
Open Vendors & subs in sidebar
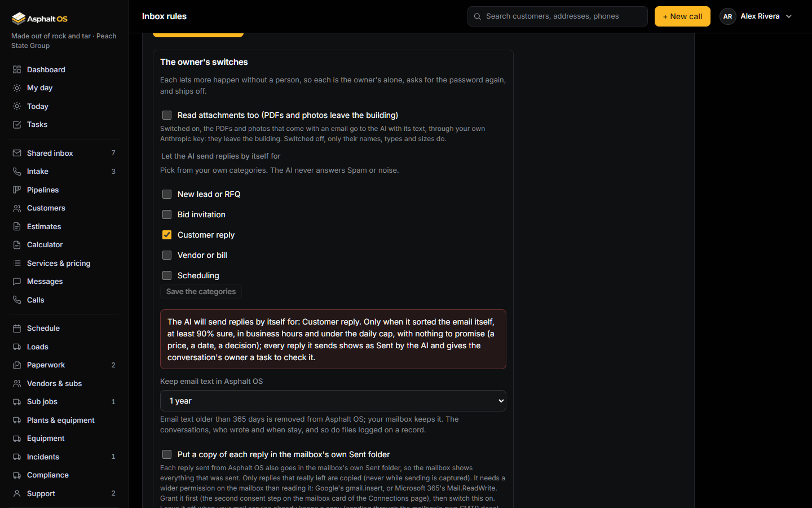pos(64,383)
